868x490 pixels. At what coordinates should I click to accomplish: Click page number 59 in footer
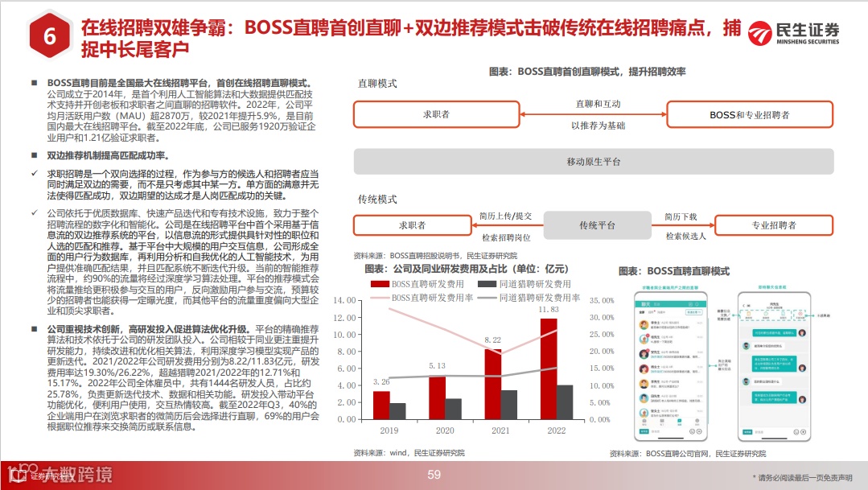tap(434, 475)
